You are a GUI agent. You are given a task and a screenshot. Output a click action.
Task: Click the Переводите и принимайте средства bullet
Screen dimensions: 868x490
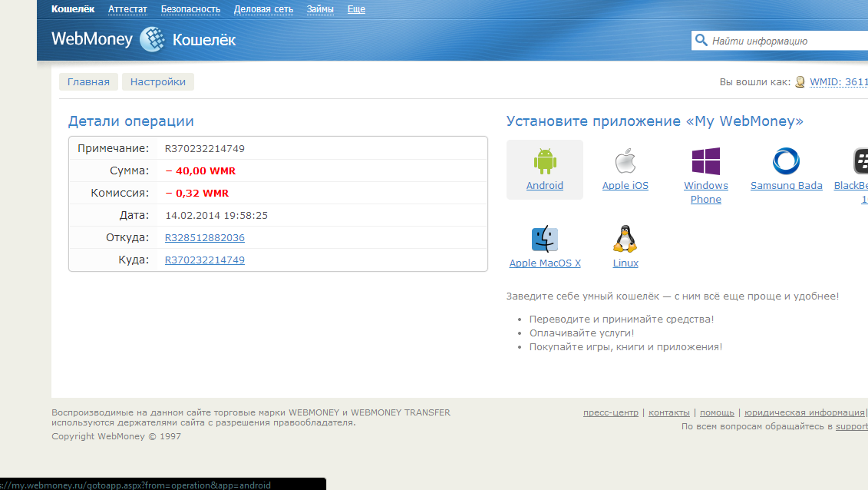[x=622, y=319]
